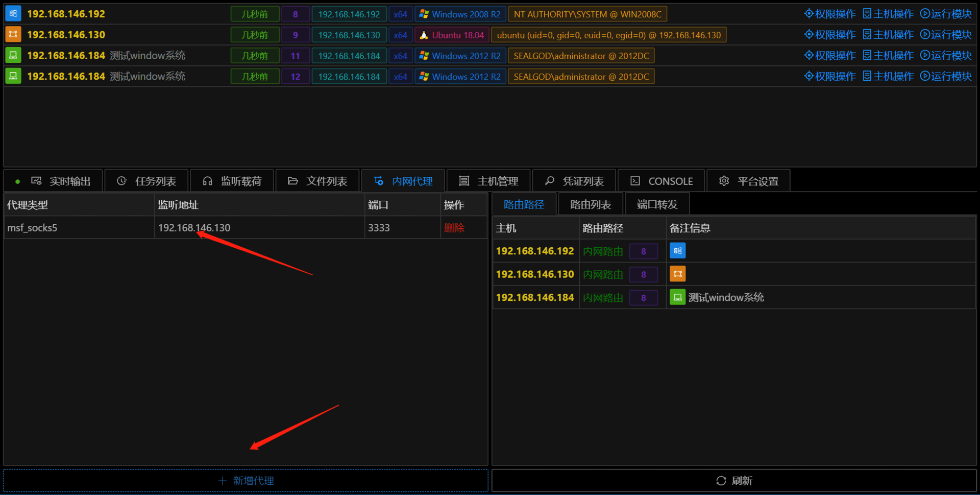Open the 监听载荷 tab
The height and width of the screenshot is (495, 980).
point(232,181)
